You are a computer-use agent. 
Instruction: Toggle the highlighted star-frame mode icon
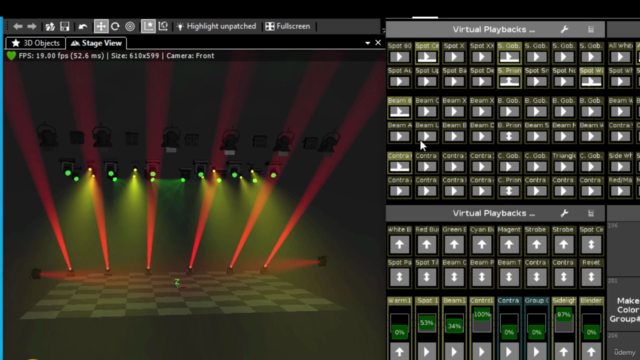[x=148, y=27]
